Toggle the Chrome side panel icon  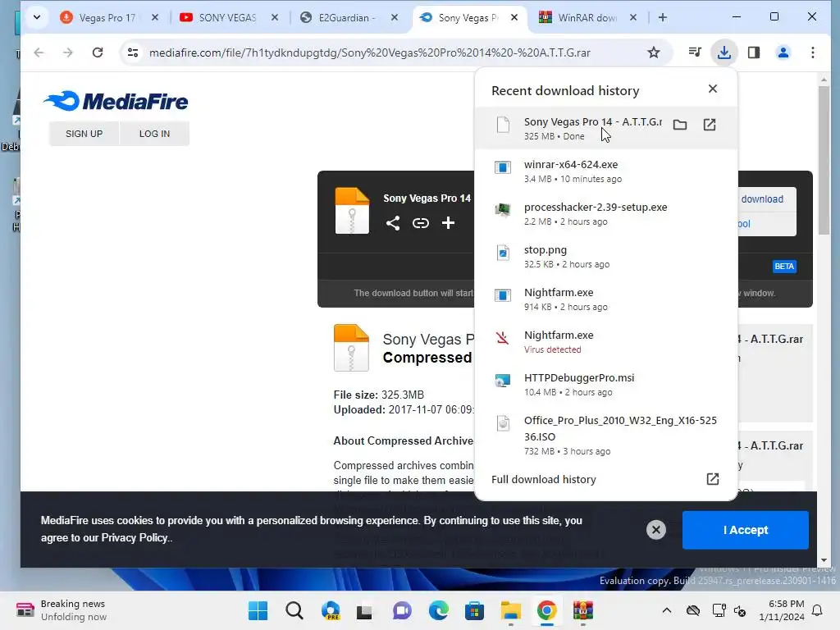(x=754, y=52)
